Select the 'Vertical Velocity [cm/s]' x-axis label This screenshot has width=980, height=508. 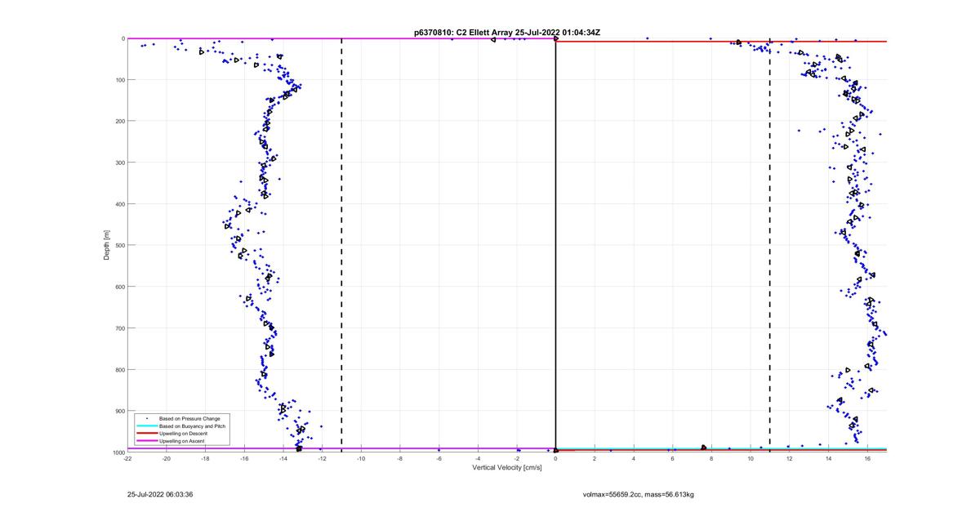506,468
